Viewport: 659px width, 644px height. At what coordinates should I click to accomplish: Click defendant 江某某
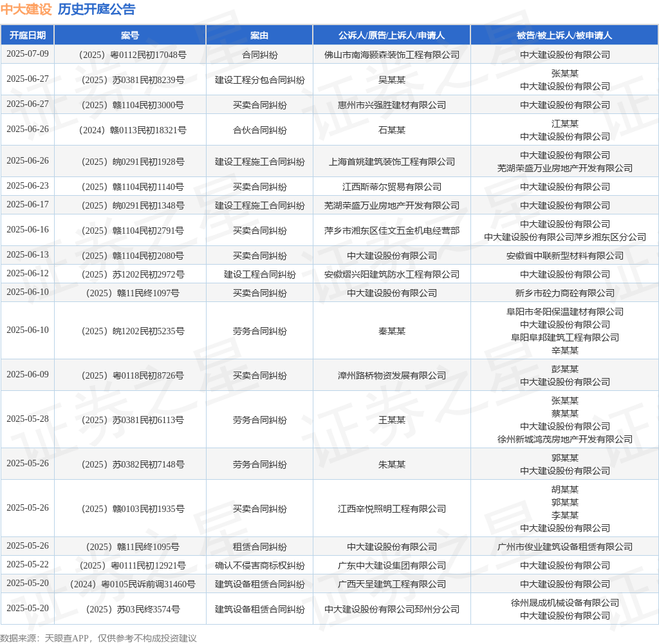565,124
